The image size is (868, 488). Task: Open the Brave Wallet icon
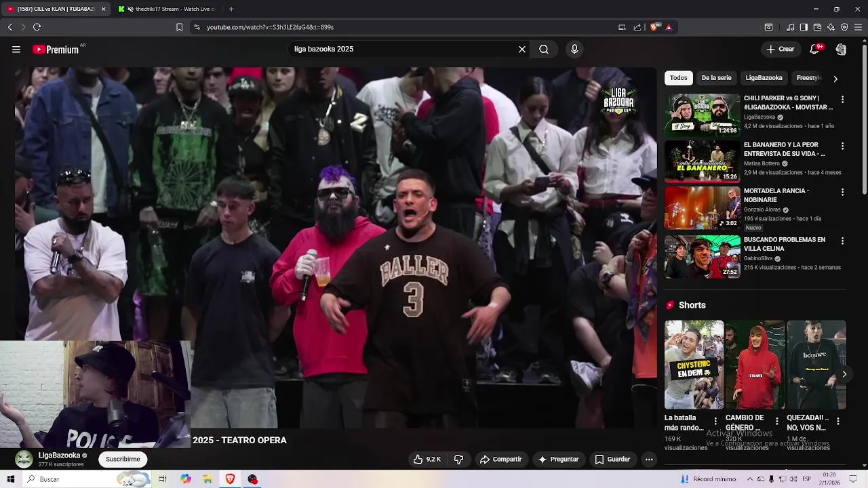point(817,27)
